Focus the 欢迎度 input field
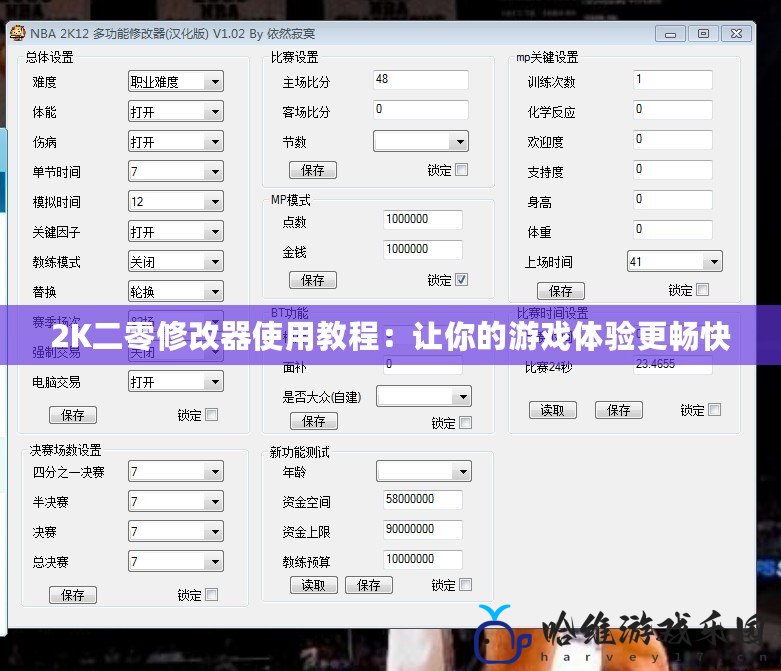The width and height of the screenshot is (781, 671). pos(673,139)
